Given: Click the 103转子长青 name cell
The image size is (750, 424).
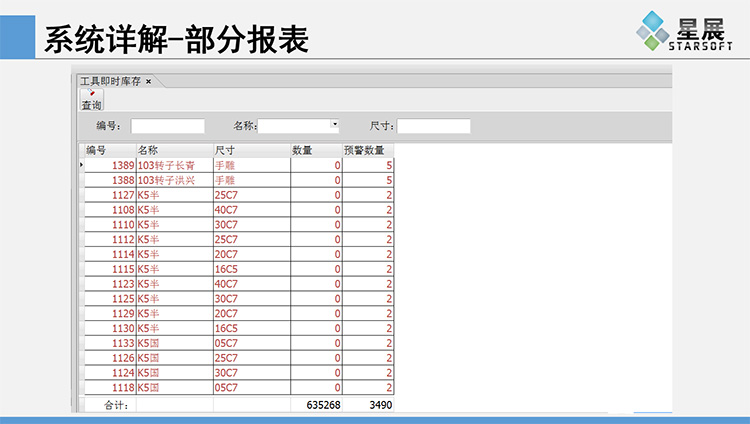Looking at the screenshot, I should click(x=173, y=165).
